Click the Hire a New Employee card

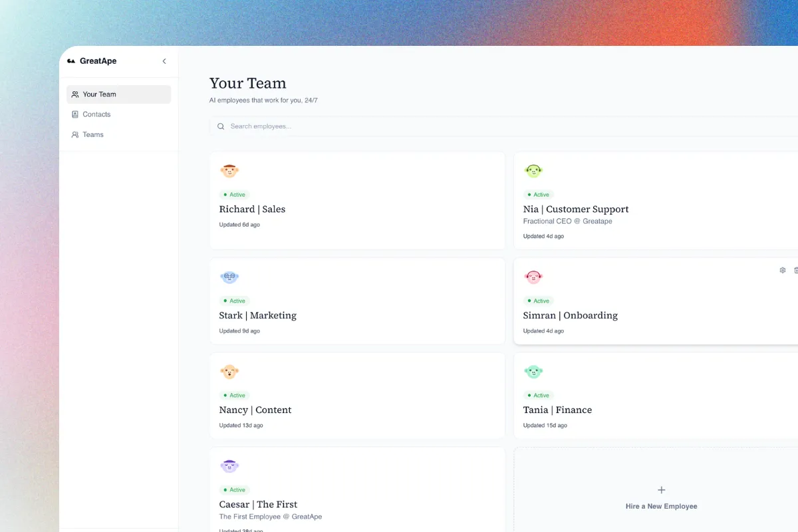(x=661, y=497)
